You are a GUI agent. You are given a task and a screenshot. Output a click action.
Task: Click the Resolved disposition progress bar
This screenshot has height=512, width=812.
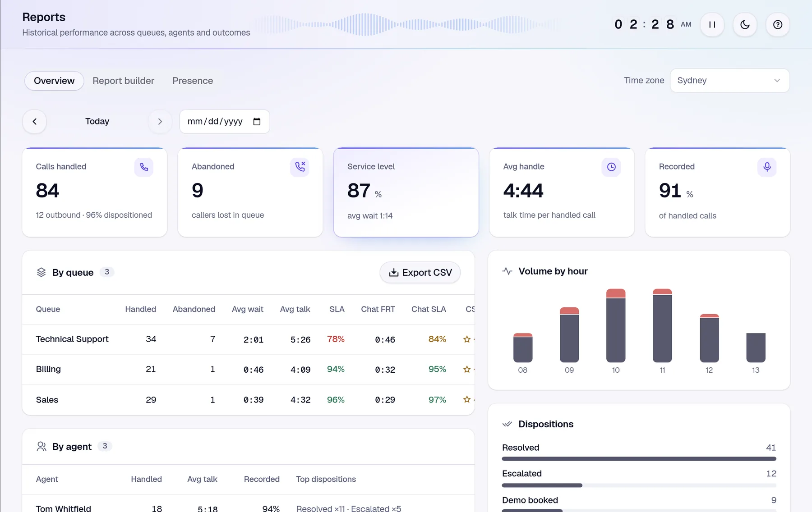[639, 459]
